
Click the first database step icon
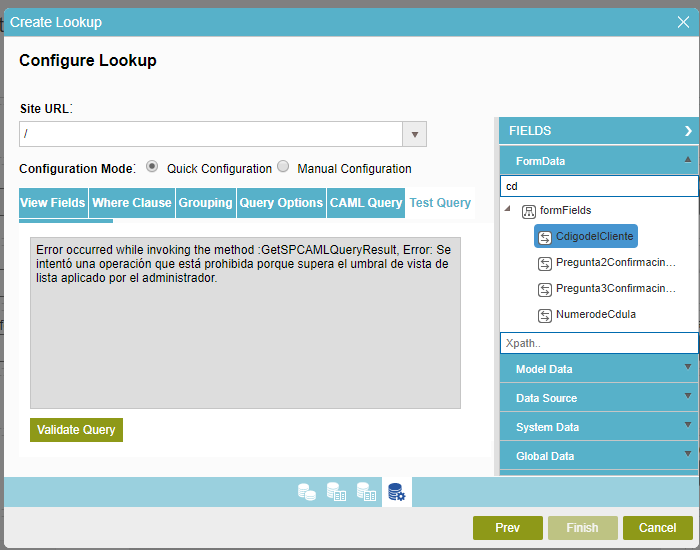[x=307, y=492]
